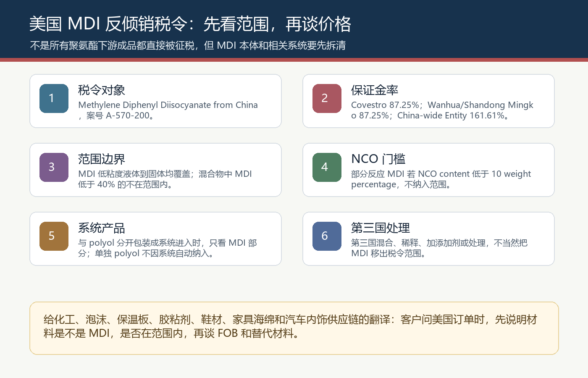
Task: Click the slate-blue number 6 badge
Action: pyautogui.click(x=327, y=236)
